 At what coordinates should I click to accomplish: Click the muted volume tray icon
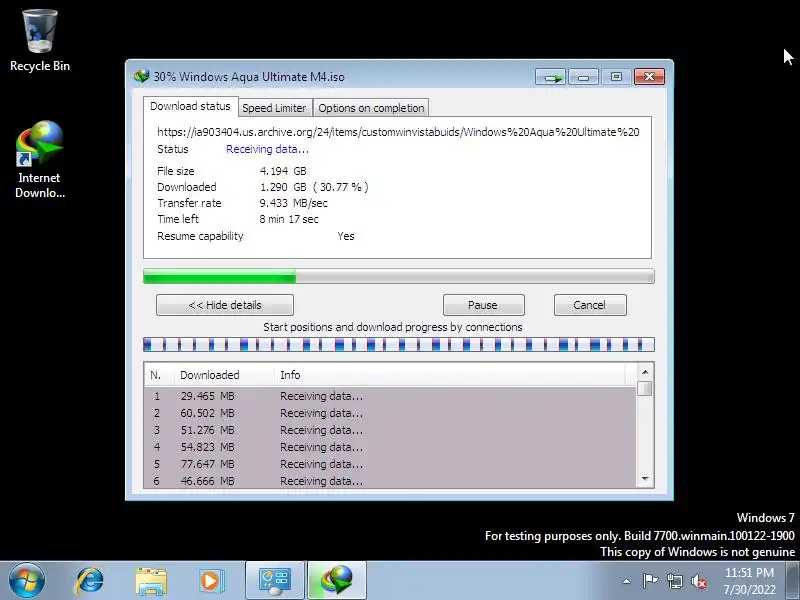(699, 581)
